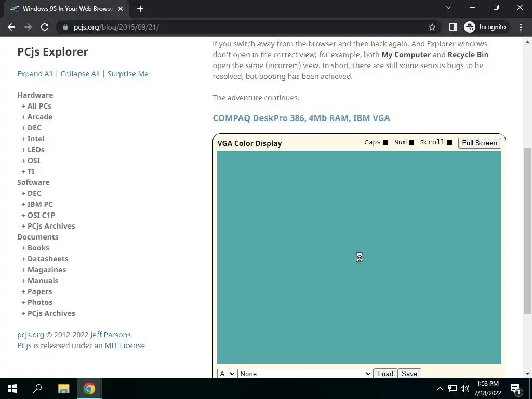Click the Hardware section heading
Viewport: 532px width, 399px height.
click(35, 95)
